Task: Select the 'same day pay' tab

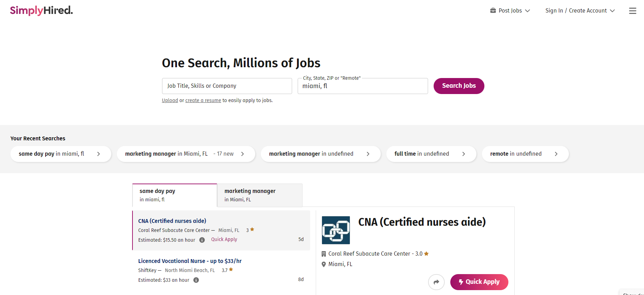Action: tap(174, 195)
